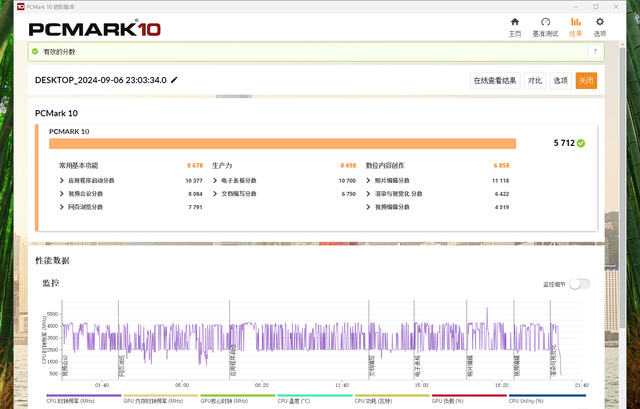Click the score value 11 118

[500, 180]
